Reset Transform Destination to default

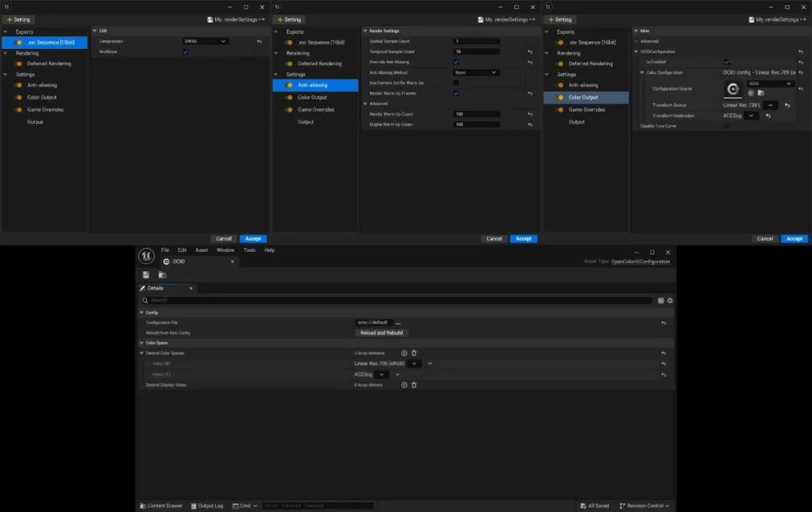point(768,116)
